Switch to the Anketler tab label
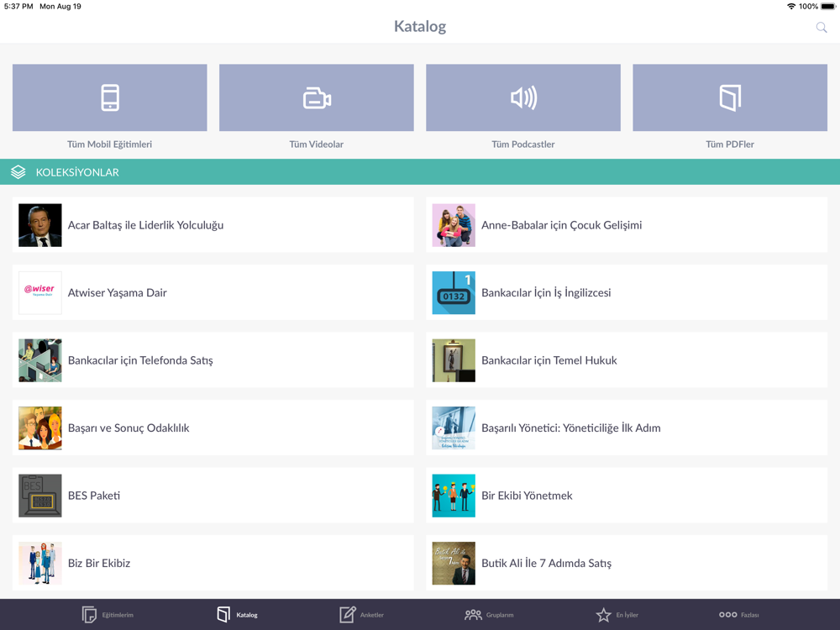Image resolution: width=840 pixels, height=630 pixels. pyautogui.click(x=372, y=615)
